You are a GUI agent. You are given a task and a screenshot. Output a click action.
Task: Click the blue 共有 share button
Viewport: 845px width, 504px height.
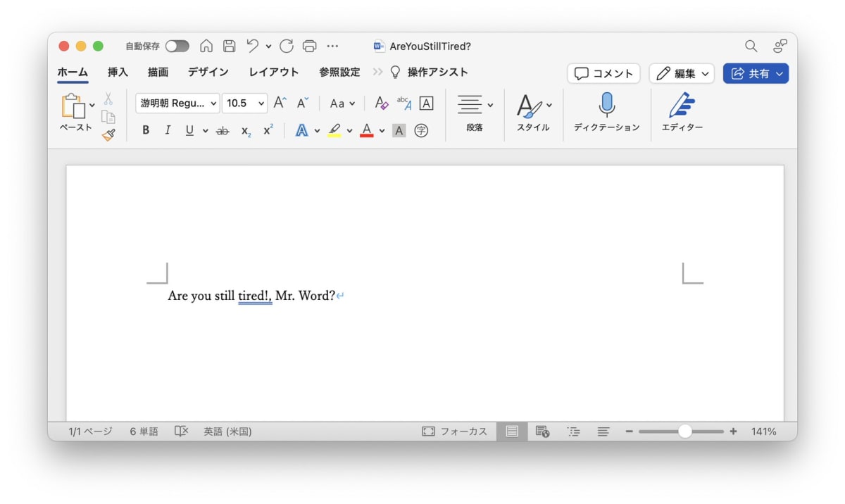point(756,73)
